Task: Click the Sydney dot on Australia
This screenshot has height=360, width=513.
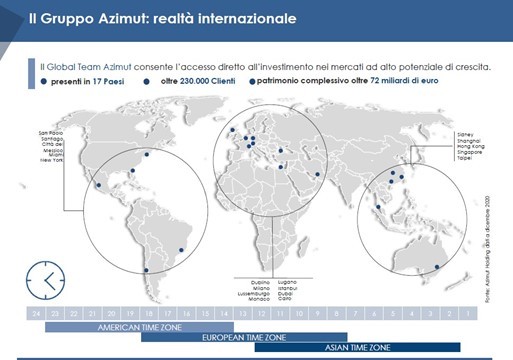Action: point(437,267)
